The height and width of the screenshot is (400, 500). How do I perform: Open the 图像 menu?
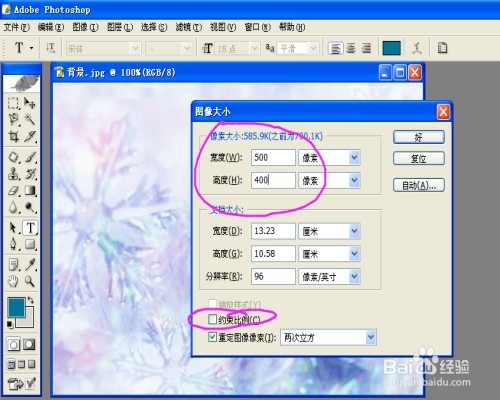click(x=85, y=27)
